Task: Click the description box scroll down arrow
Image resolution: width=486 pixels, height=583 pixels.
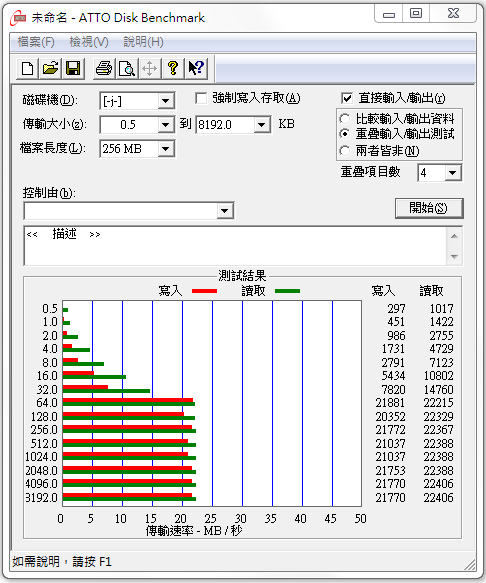Action: pos(454,256)
